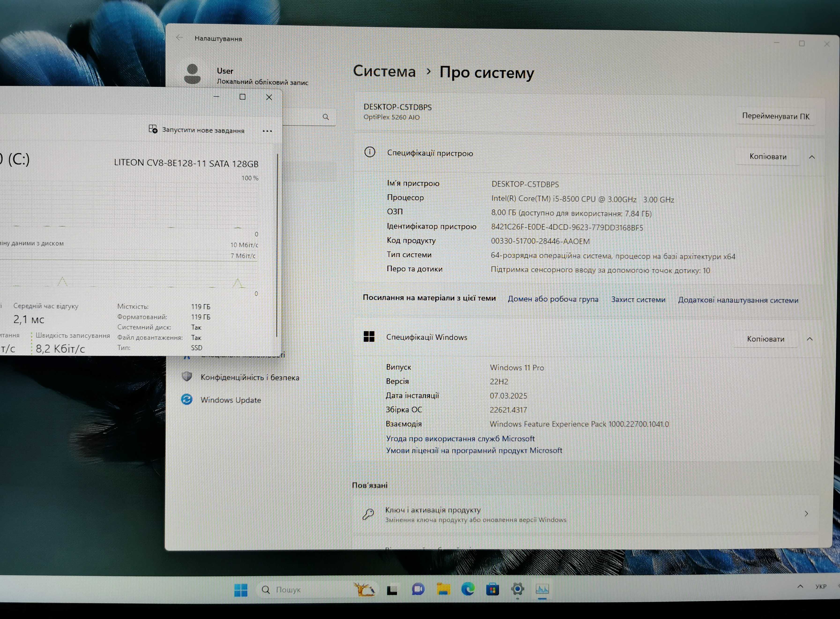Click the key icon for product activation
Viewport: 840px width, 619px height.
point(368,514)
